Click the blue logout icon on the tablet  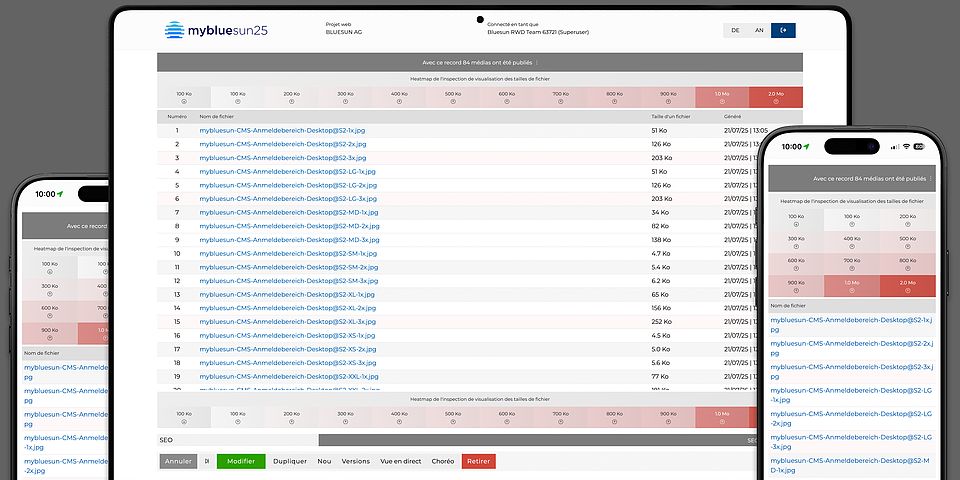click(783, 30)
